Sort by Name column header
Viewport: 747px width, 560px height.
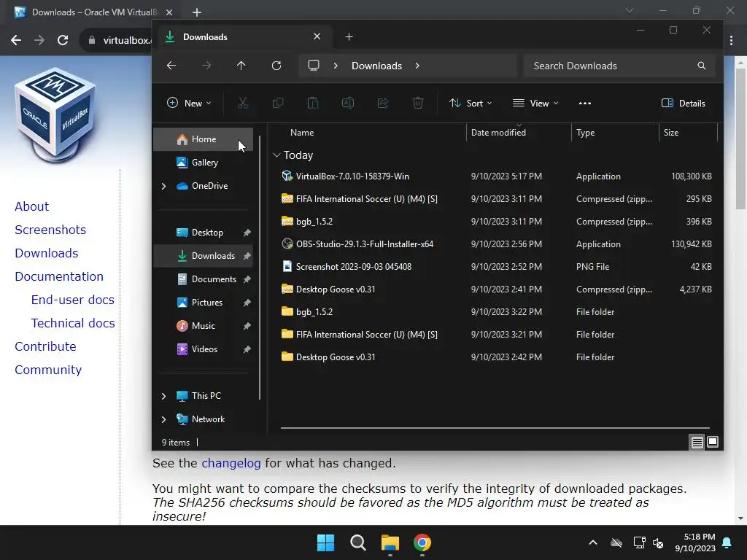pos(302,133)
